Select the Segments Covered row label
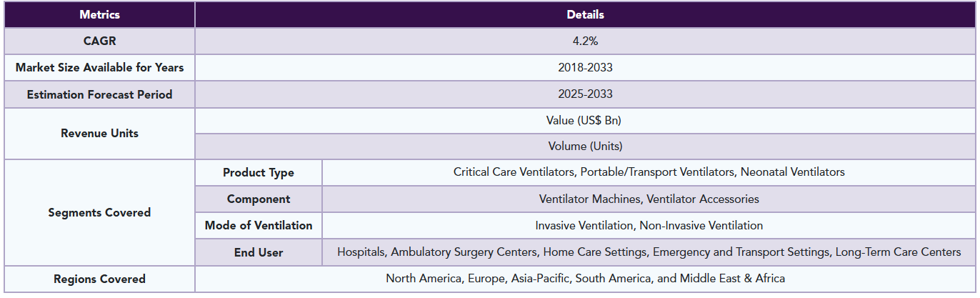Viewport: 980px width, 298px height. coord(99,212)
